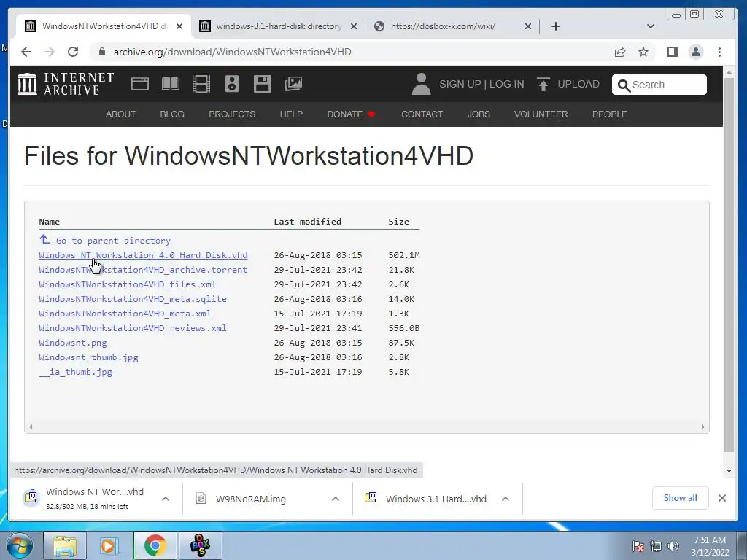
Task: Open WindowsNTWorkstation4VHD_meta.sqlite link
Action: pyautogui.click(x=133, y=299)
